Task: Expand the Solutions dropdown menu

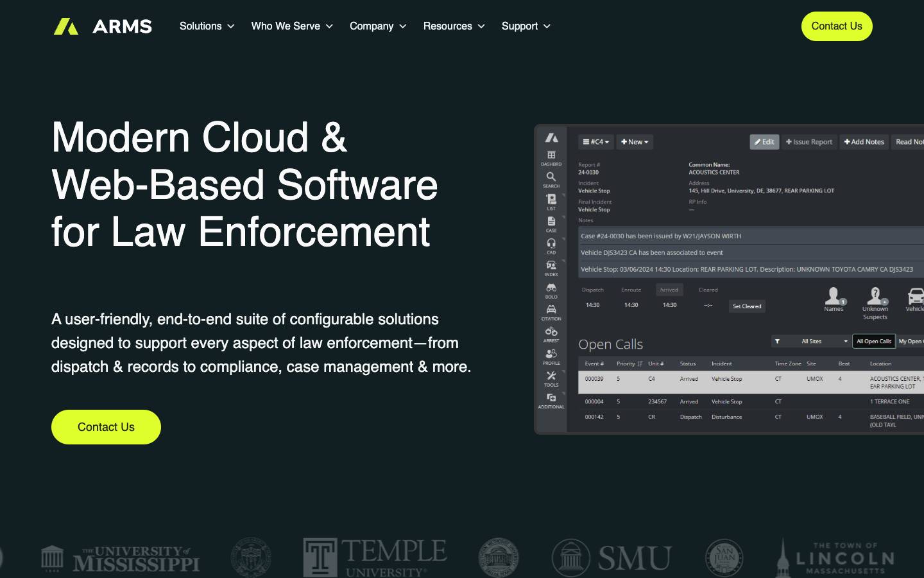Action: [207, 26]
